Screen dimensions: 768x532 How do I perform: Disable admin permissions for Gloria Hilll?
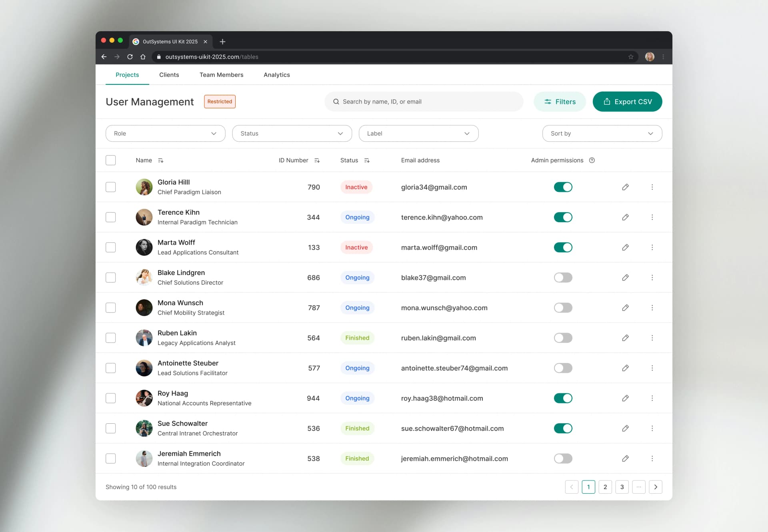pyautogui.click(x=563, y=187)
